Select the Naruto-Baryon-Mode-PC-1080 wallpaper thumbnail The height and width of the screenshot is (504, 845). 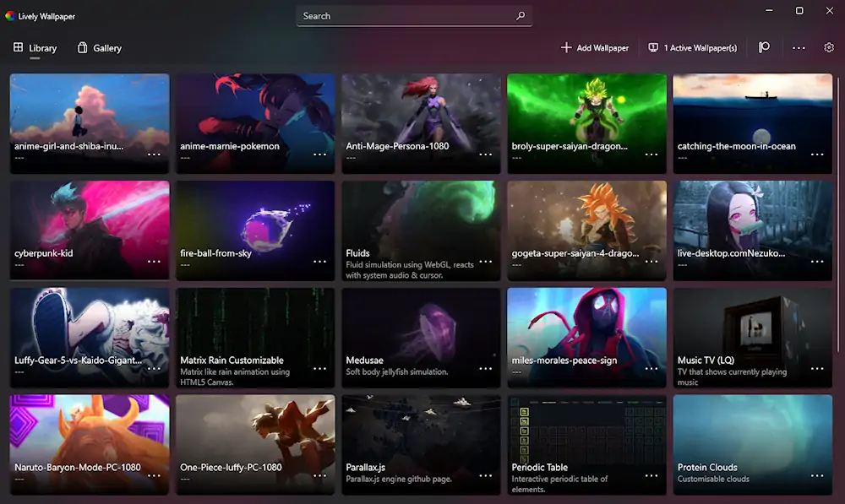pyautogui.click(x=90, y=445)
